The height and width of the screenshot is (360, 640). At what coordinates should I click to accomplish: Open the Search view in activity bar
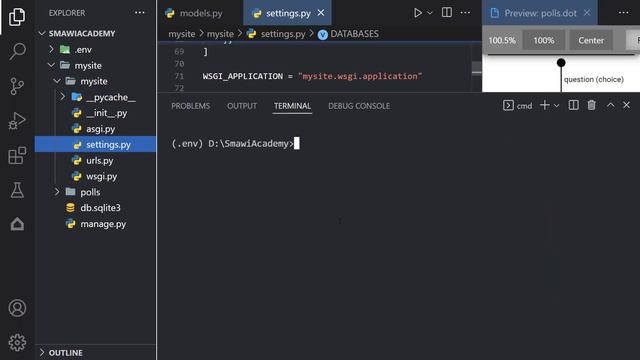coord(17,51)
